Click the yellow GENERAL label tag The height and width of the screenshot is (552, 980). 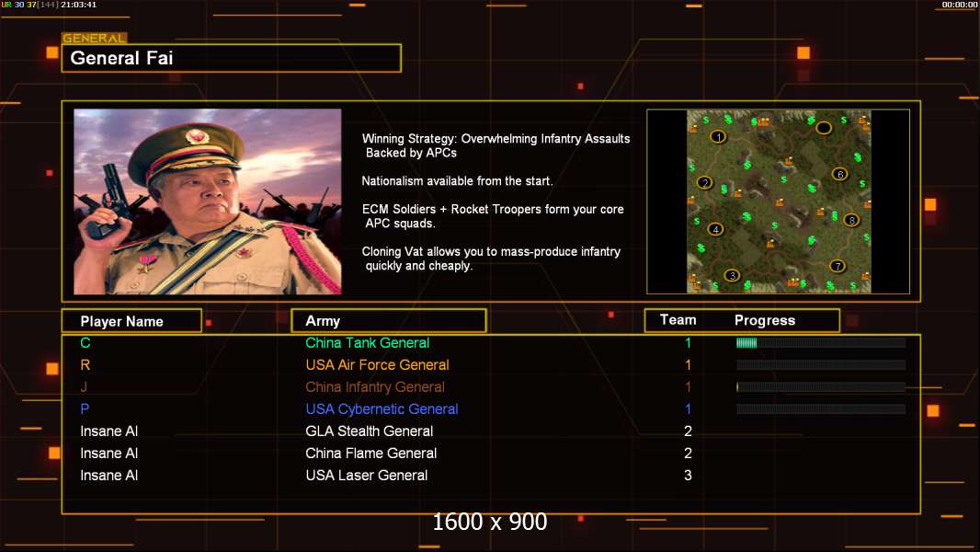[95, 38]
